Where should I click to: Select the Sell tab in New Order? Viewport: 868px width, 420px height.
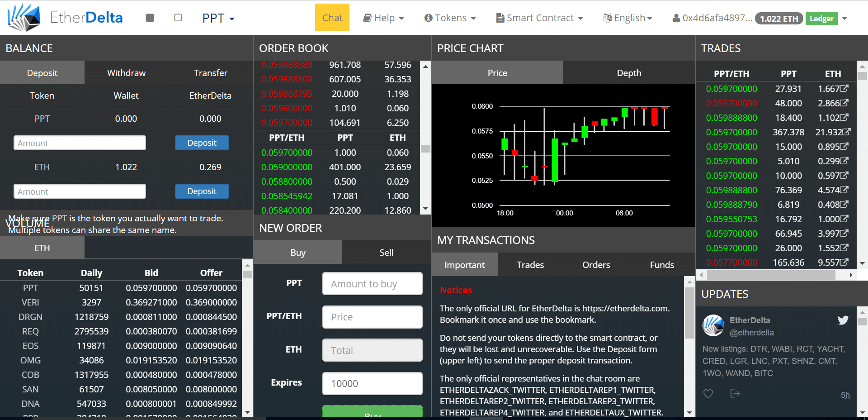[386, 253]
